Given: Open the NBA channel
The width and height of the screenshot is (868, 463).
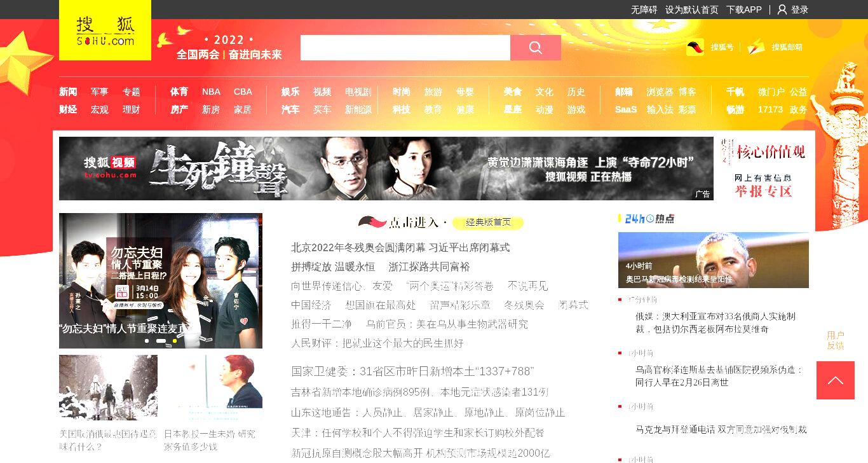Looking at the screenshot, I should [x=211, y=92].
